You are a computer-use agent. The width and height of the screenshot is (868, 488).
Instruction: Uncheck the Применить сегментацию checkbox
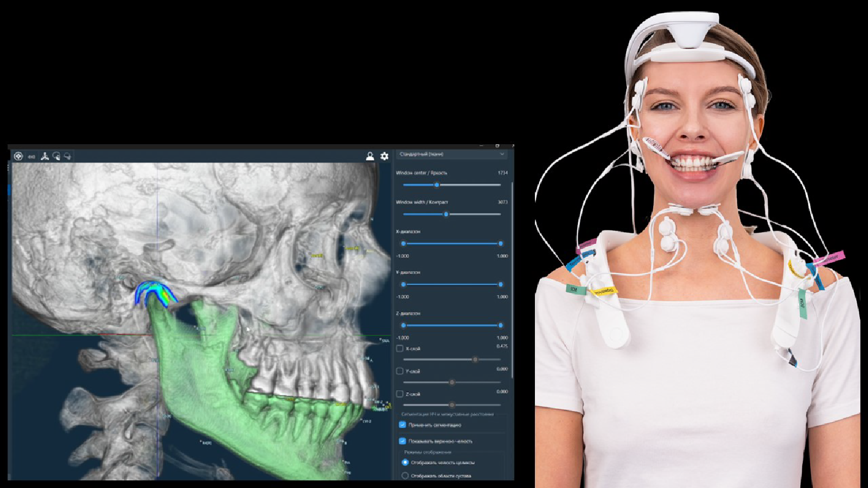[403, 425]
